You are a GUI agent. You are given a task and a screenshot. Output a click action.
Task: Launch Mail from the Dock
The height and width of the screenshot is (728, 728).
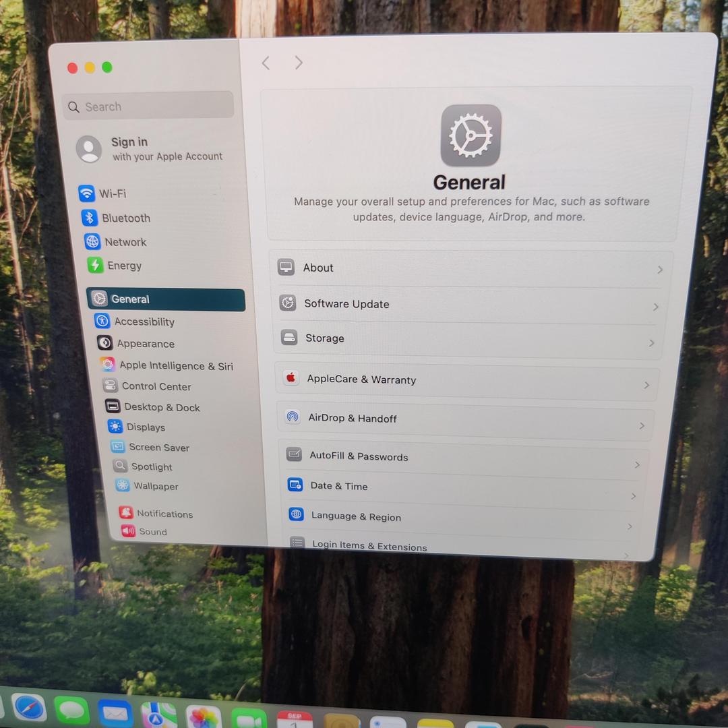click(115, 713)
